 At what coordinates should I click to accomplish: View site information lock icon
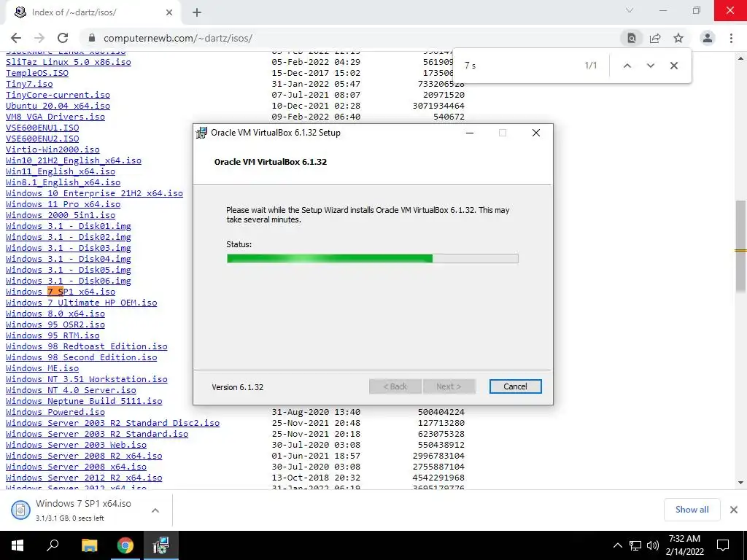[x=92, y=38]
